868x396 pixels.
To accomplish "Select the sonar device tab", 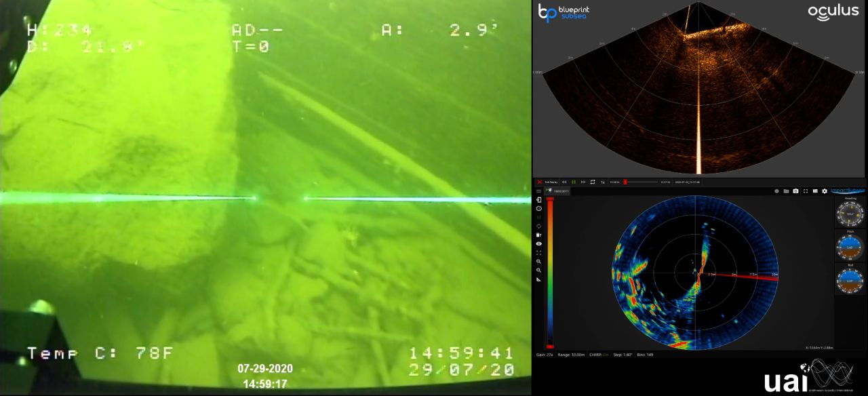I will click(x=559, y=191).
